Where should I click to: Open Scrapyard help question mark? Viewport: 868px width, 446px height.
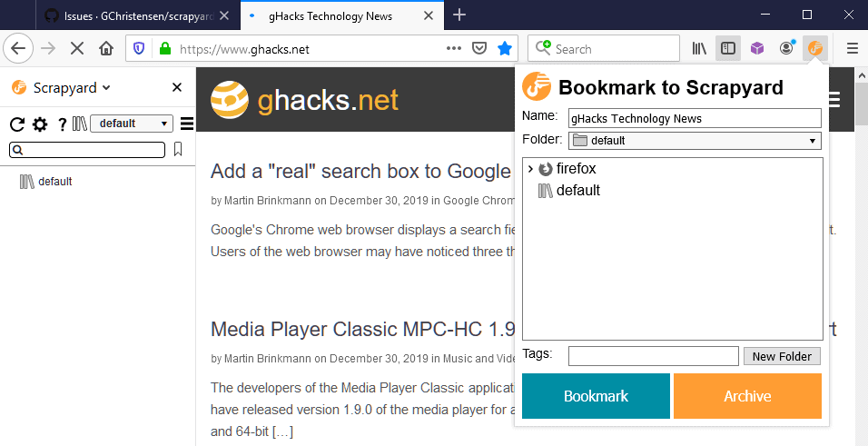point(62,124)
